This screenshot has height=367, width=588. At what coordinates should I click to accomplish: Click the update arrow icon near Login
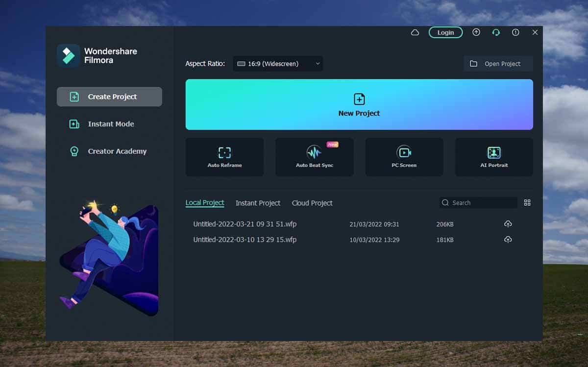click(x=476, y=32)
